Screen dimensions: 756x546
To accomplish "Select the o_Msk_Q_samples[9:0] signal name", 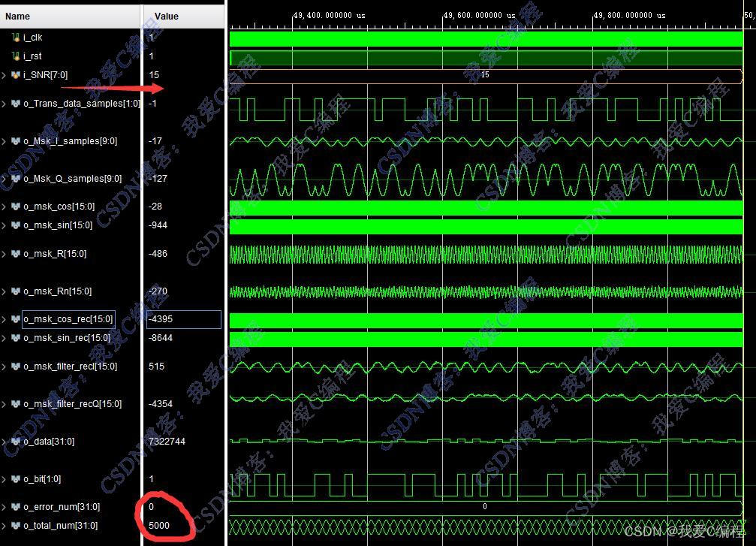I will (x=72, y=179).
